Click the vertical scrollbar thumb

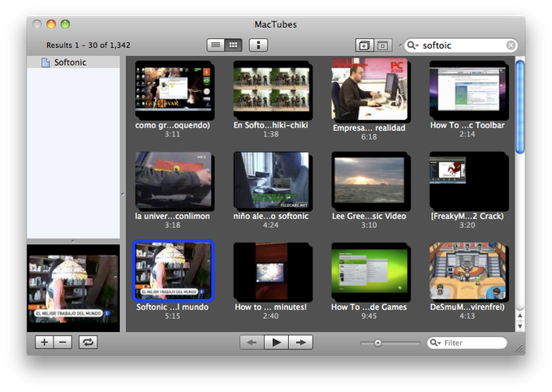click(x=520, y=106)
